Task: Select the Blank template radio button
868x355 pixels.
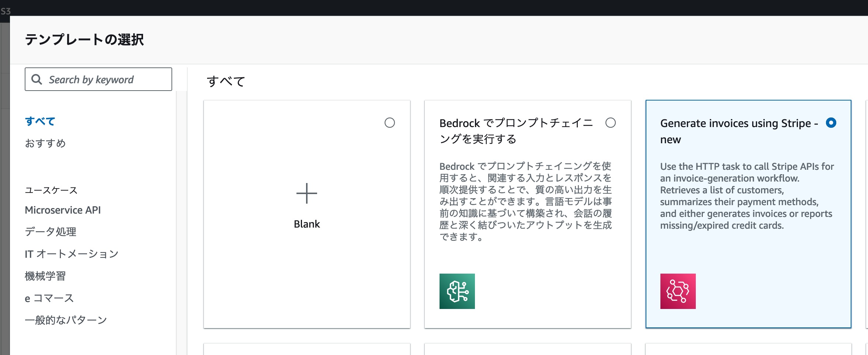Action: pyautogui.click(x=390, y=123)
